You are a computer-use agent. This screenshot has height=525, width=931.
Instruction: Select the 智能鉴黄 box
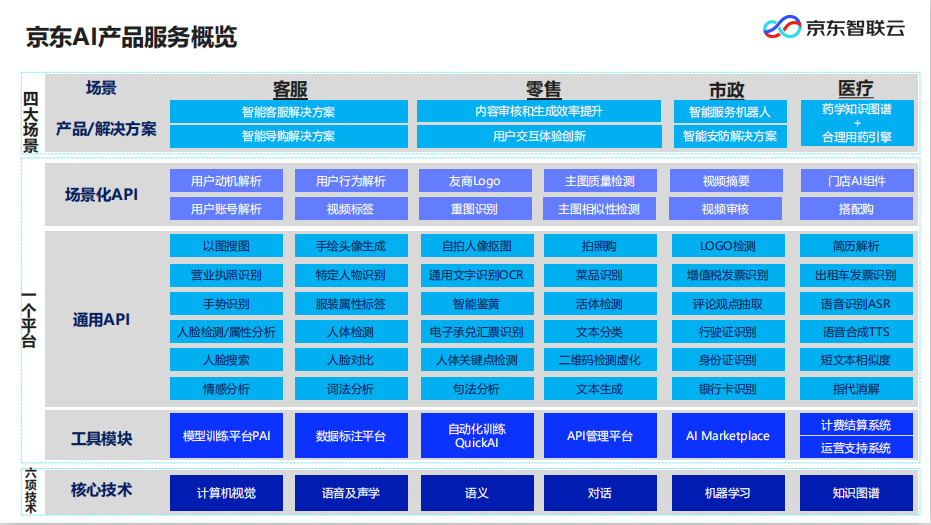(x=477, y=303)
